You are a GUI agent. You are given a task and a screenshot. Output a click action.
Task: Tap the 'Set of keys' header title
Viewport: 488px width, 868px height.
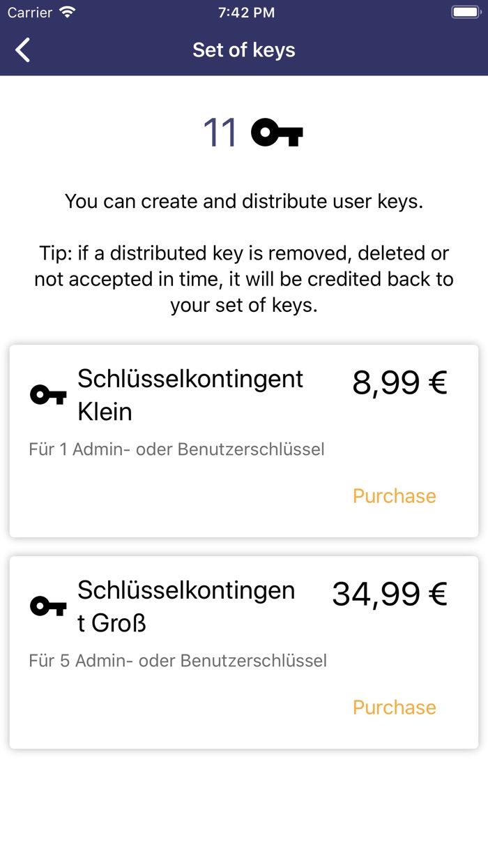point(244,50)
